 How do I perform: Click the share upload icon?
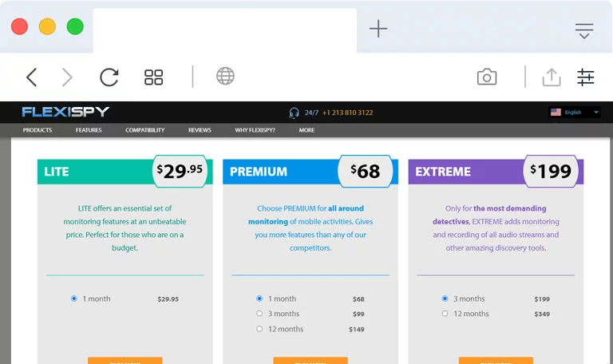pyautogui.click(x=552, y=77)
